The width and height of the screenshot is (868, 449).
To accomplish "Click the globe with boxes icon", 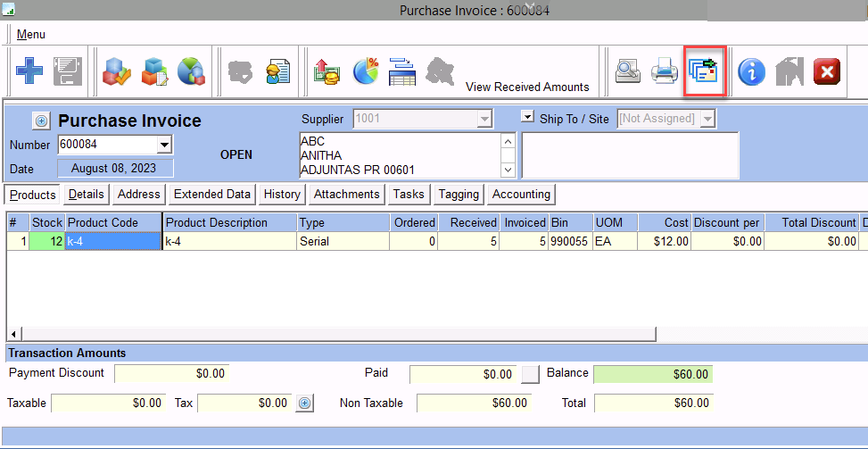I will click(192, 71).
